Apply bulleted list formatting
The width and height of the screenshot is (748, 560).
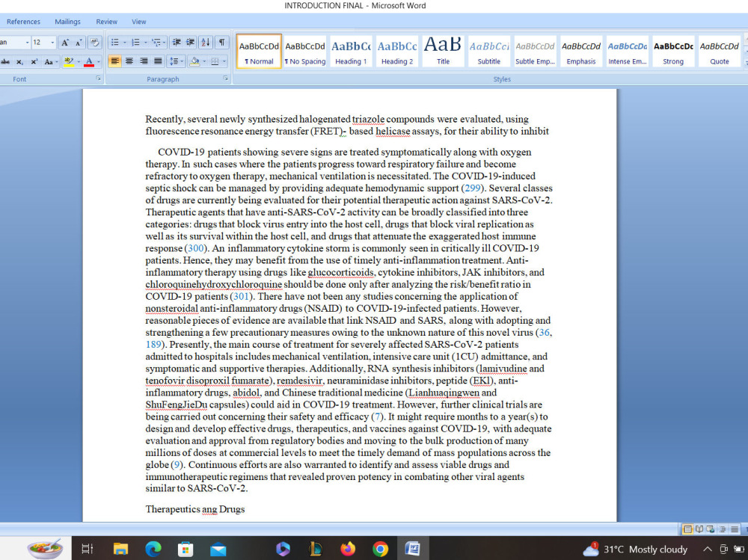coord(115,43)
